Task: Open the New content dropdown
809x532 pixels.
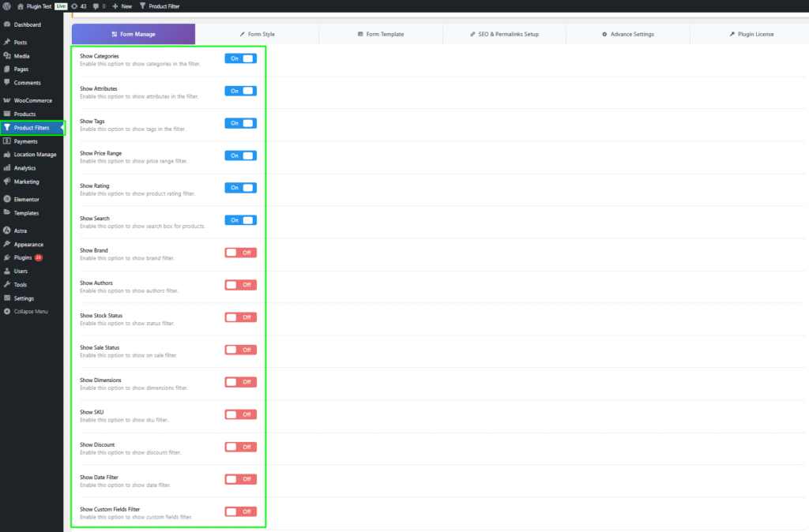Action: click(x=122, y=6)
